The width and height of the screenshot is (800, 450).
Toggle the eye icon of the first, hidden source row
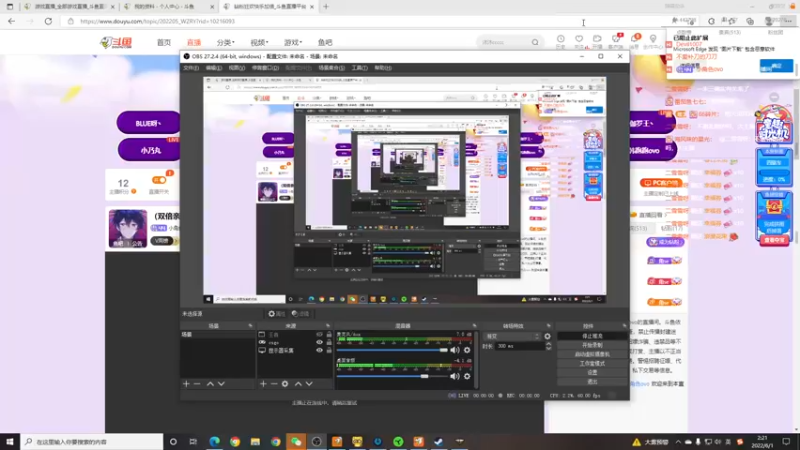coord(319,335)
